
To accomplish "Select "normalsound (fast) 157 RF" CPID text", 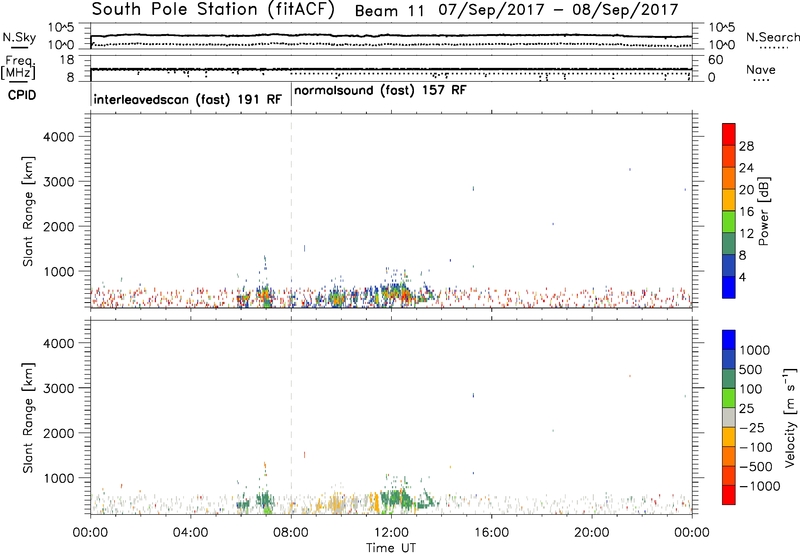I will point(380,90).
